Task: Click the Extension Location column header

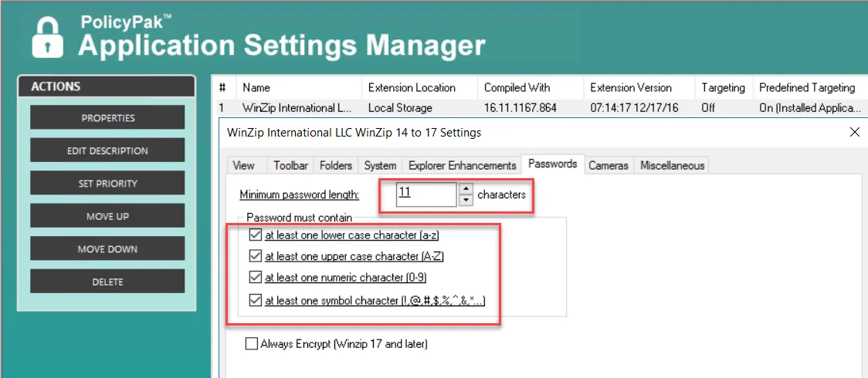Action: click(x=419, y=87)
